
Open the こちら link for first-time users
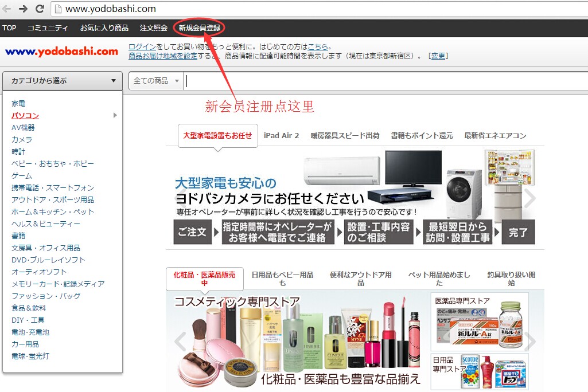coord(318,46)
